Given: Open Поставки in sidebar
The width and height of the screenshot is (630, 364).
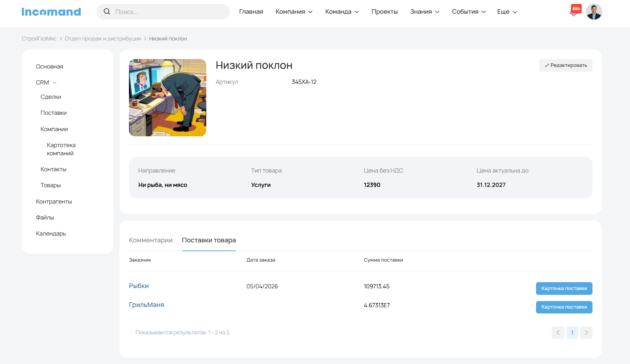Looking at the screenshot, I should point(54,113).
